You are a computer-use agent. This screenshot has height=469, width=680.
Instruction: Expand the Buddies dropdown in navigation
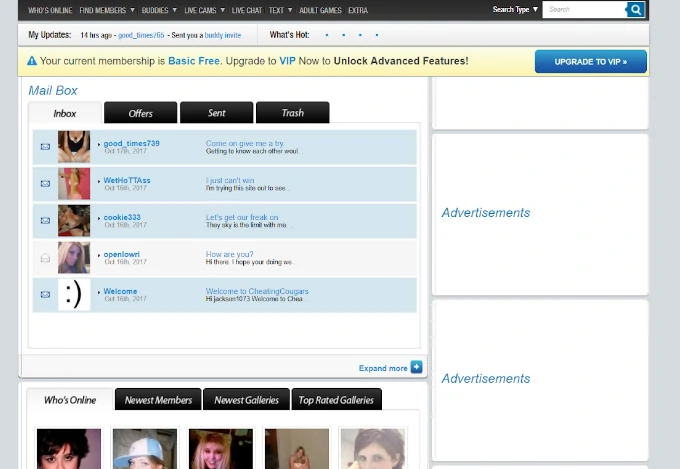pyautogui.click(x=157, y=10)
